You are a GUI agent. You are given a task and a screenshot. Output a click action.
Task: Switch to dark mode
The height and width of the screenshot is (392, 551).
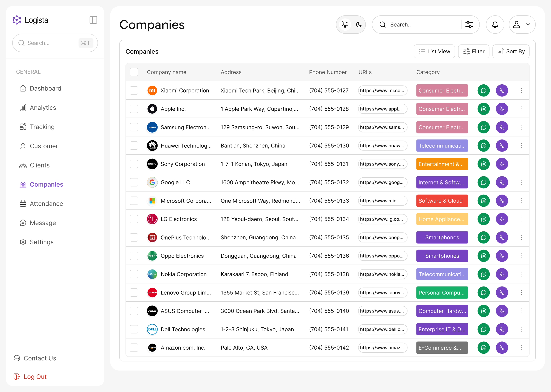[359, 25]
